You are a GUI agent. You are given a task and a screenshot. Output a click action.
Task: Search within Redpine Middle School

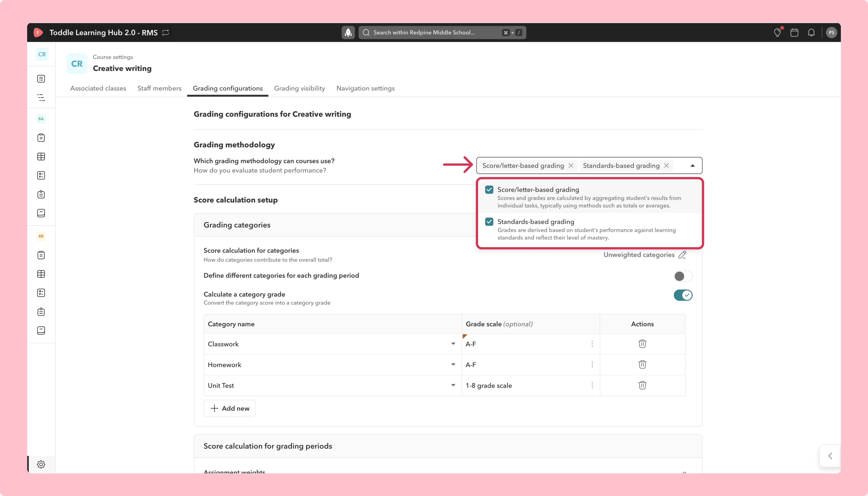(442, 32)
